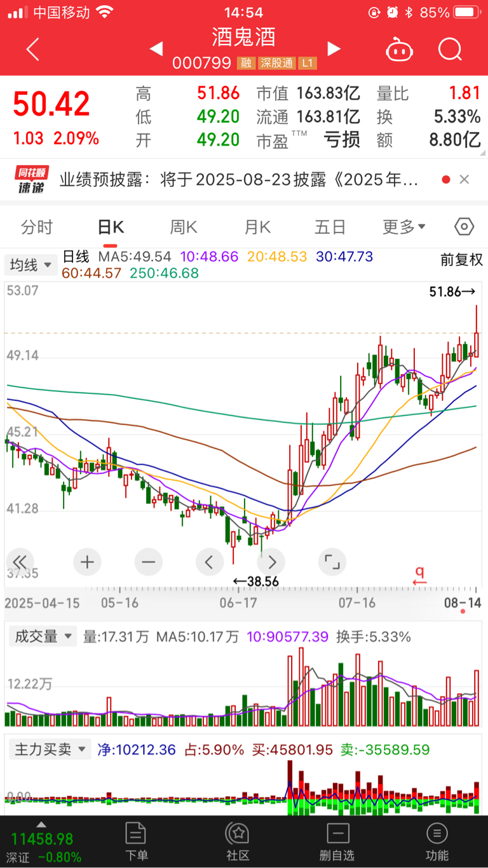
Task: Tap the red q marker on chart
Action: click(419, 576)
